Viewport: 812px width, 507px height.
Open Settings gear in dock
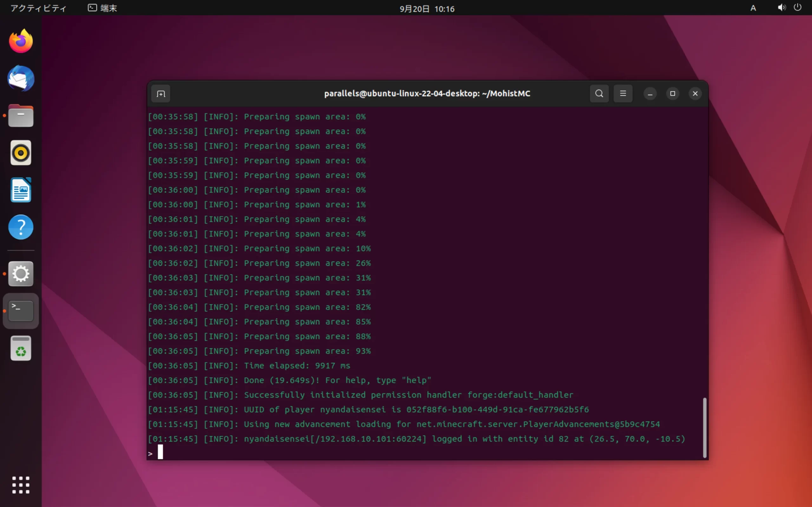[21, 274]
